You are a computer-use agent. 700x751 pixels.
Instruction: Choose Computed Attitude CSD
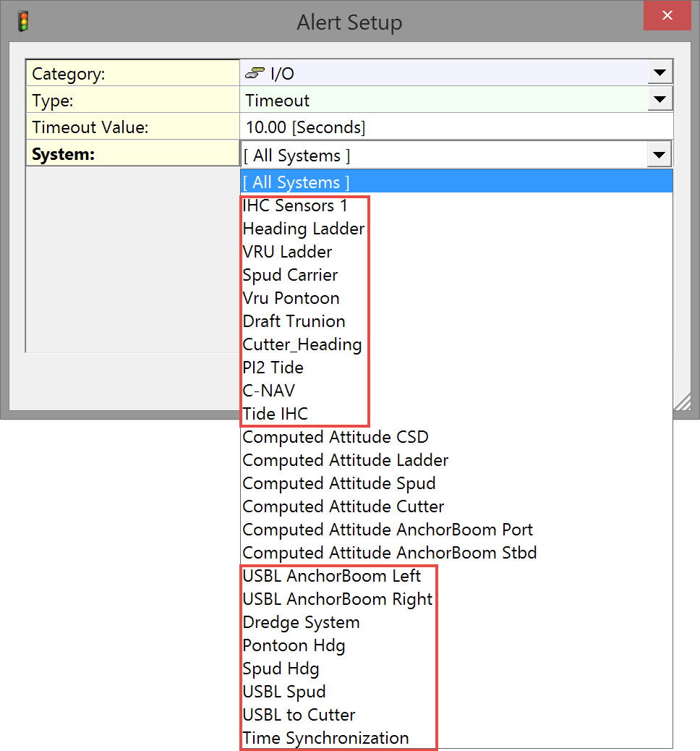[336, 438]
